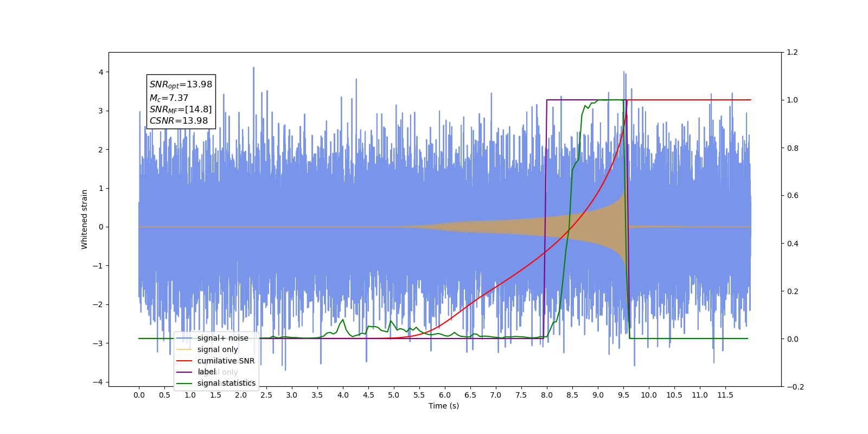Viewport: 868px width, 434px height.
Task: Click the 'signal statistics' legend label
Action: (226, 383)
